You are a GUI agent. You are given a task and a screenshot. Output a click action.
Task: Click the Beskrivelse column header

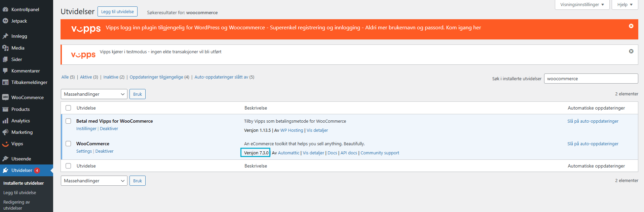(x=256, y=108)
